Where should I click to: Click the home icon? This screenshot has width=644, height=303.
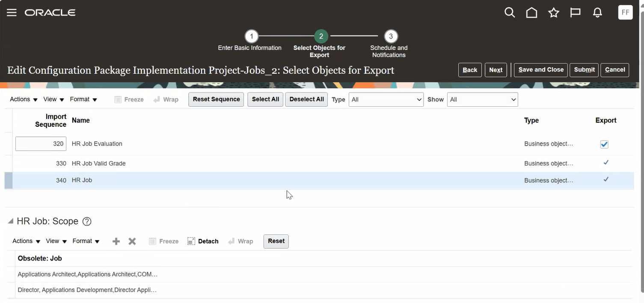point(531,12)
